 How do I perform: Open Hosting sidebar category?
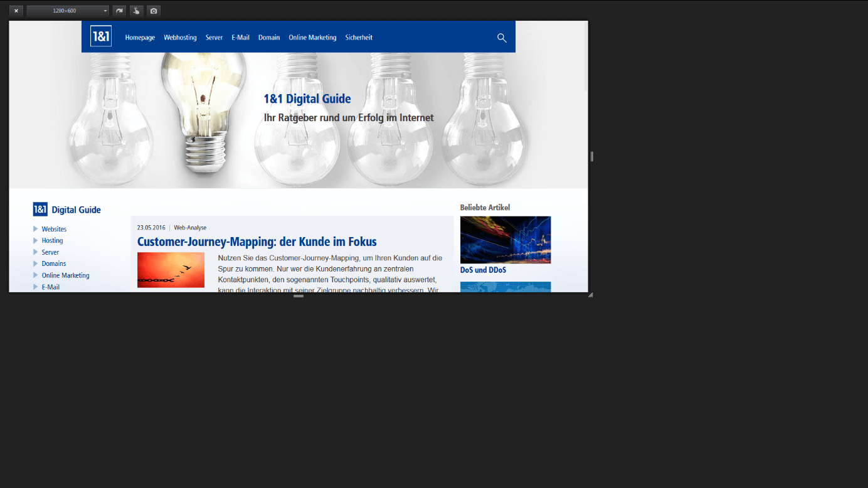(52, 240)
